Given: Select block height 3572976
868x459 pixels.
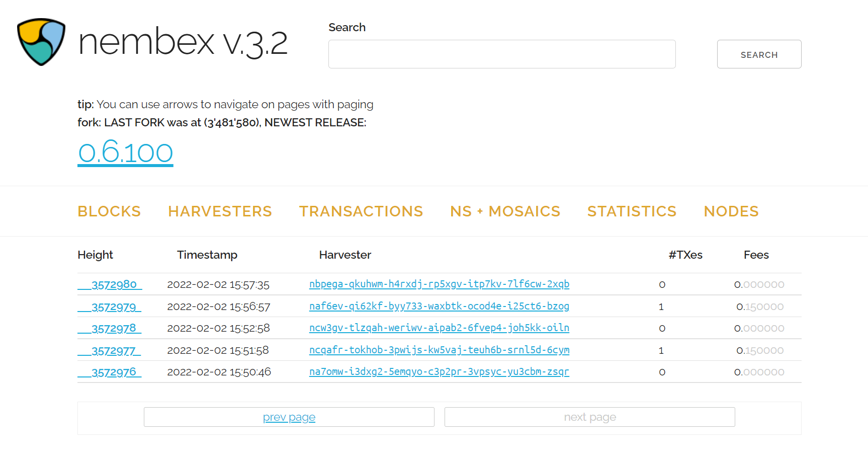Looking at the screenshot, I should [x=114, y=372].
